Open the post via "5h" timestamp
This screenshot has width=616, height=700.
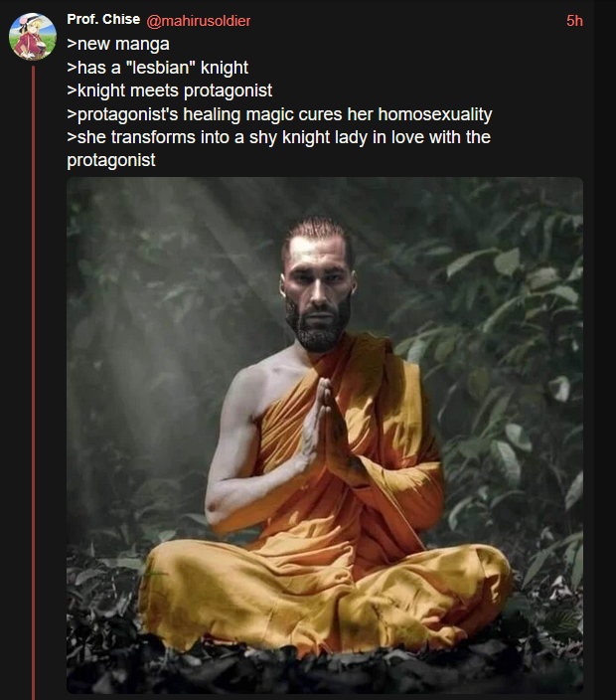574,21
